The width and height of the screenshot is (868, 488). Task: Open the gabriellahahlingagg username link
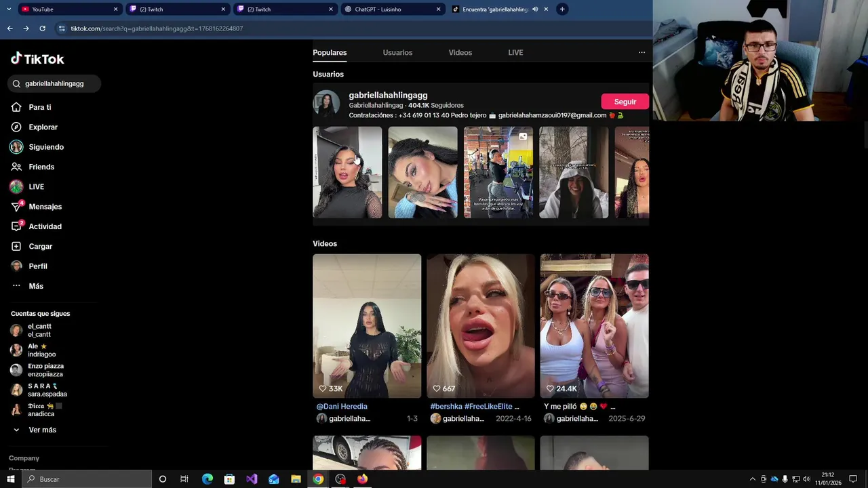[388, 96]
